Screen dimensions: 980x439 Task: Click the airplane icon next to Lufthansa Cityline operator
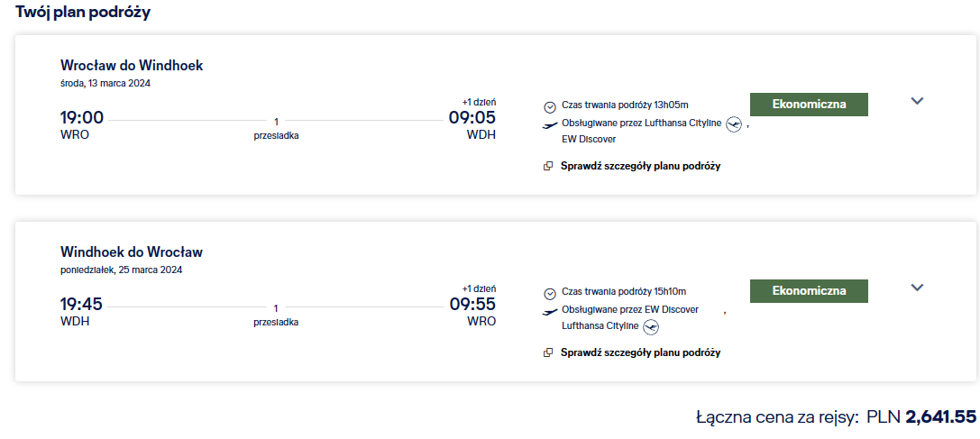pos(550,125)
